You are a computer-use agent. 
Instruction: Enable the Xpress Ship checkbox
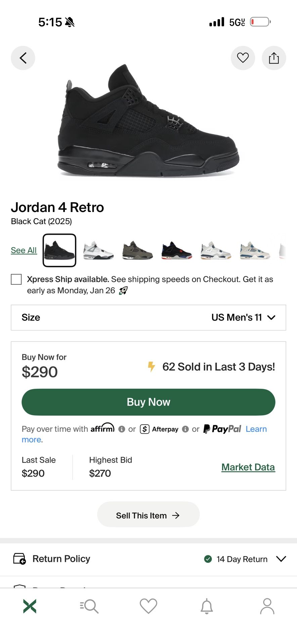pos(16,279)
